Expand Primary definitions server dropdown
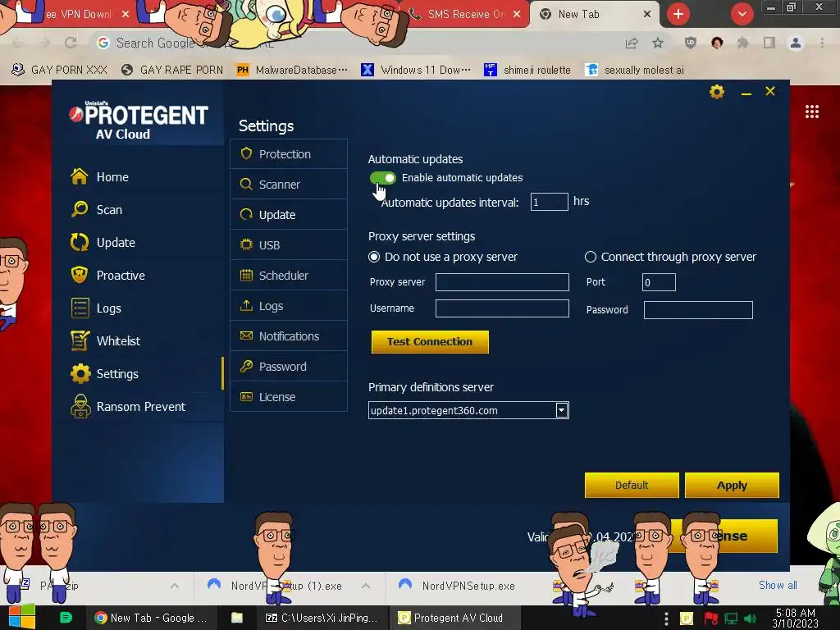 pyautogui.click(x=561, y=410)
